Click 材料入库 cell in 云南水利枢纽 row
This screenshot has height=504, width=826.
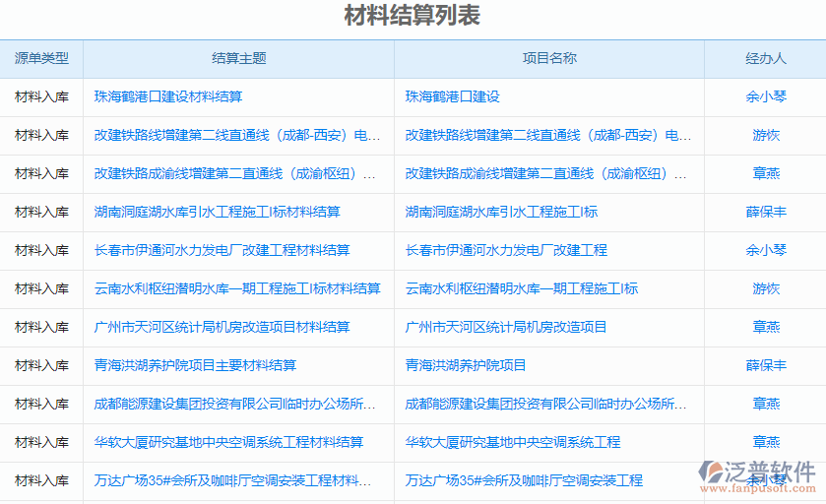click(x=41, y=288)
